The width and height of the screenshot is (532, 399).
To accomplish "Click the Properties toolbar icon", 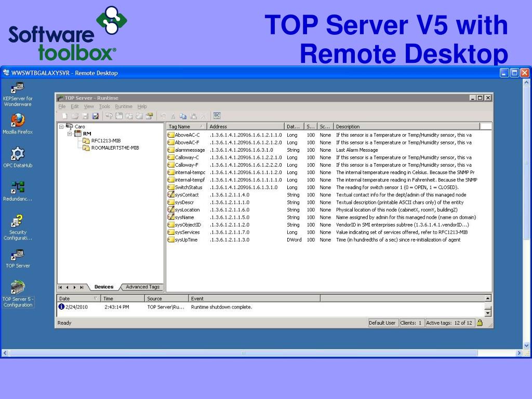I will click(149, 116).
